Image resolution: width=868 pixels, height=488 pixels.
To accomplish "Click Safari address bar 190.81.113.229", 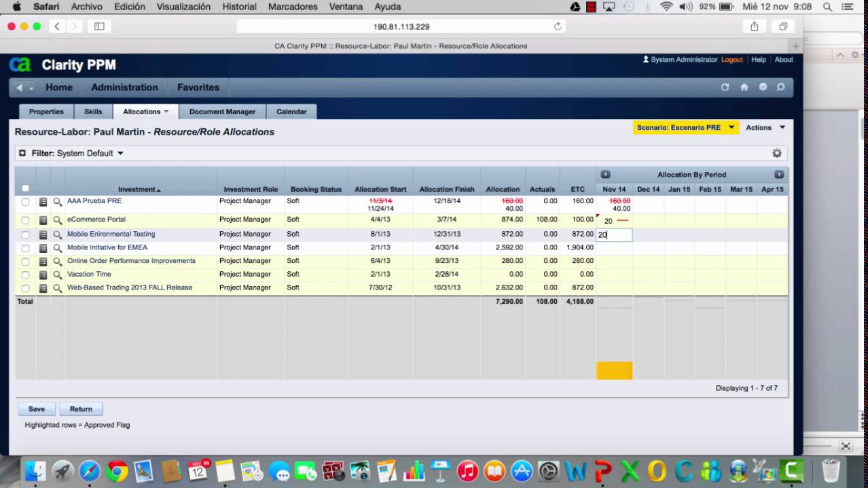I will tap(401, 27).
